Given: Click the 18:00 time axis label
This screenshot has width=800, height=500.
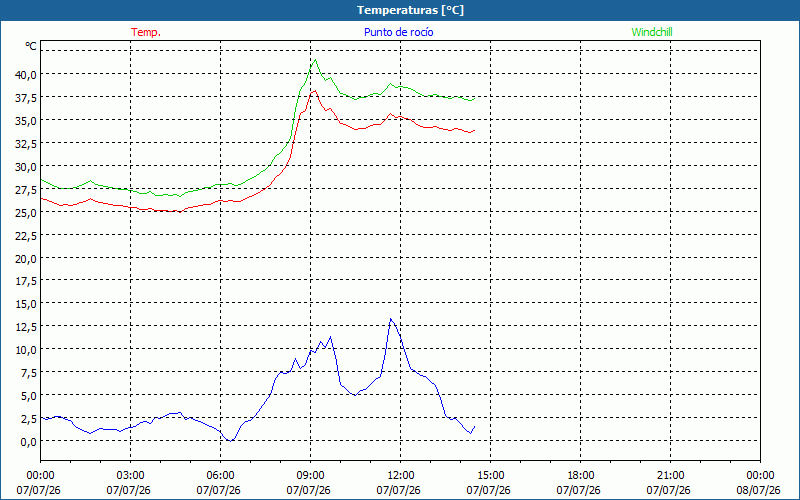Looking at the screenshot, I should pos(580,476).
